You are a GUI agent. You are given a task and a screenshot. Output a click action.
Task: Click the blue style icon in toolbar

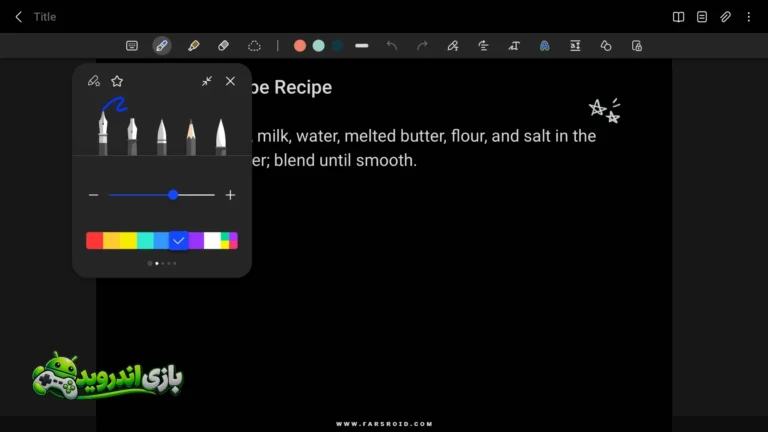click(x=544, y=46)
